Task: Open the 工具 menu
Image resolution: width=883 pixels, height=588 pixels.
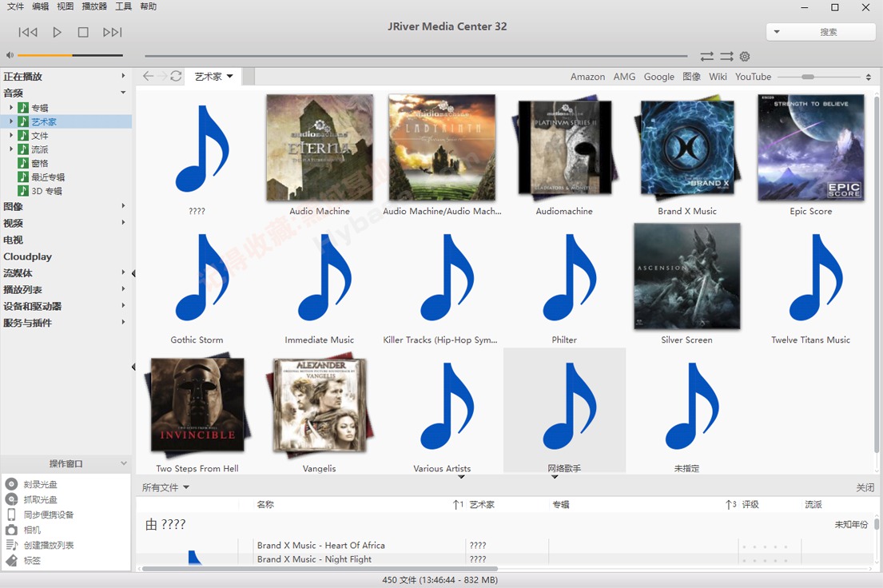Action: click(x=123, y=6)
